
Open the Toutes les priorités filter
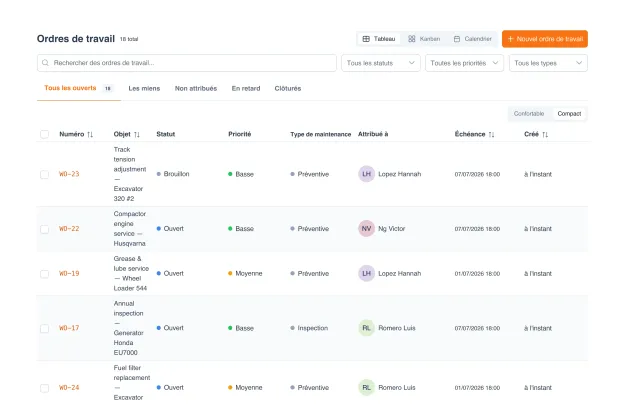click(464, 63)
